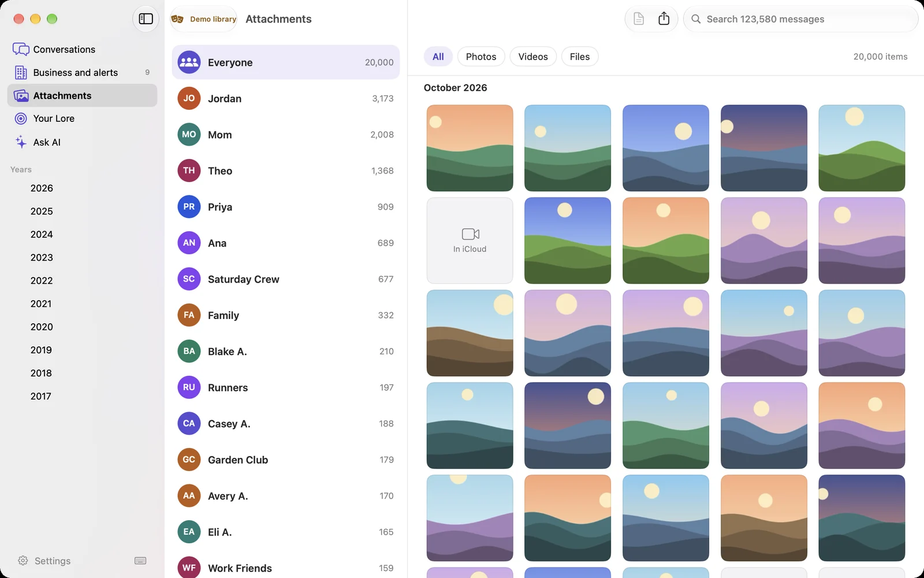Click the search magnifier icon

pyautogui.click(x=696, y=19)
